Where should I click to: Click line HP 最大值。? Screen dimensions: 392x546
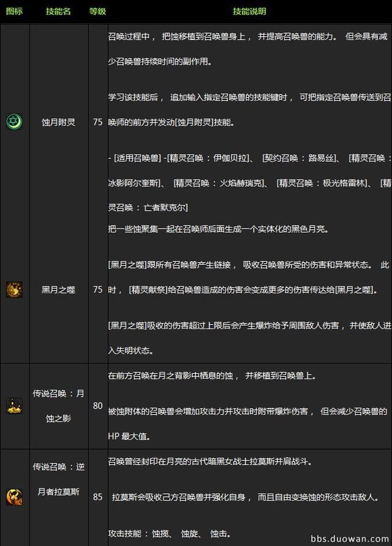click(129, 436)
